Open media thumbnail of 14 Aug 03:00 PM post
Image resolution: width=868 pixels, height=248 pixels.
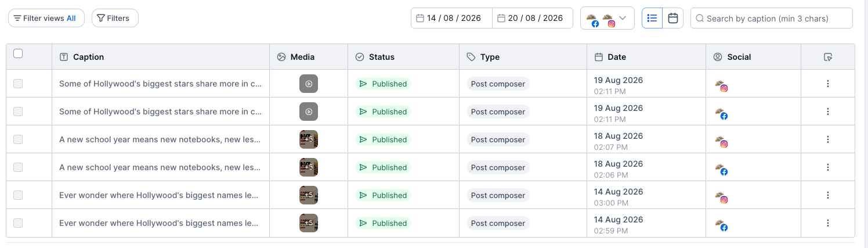click(309, 195)
